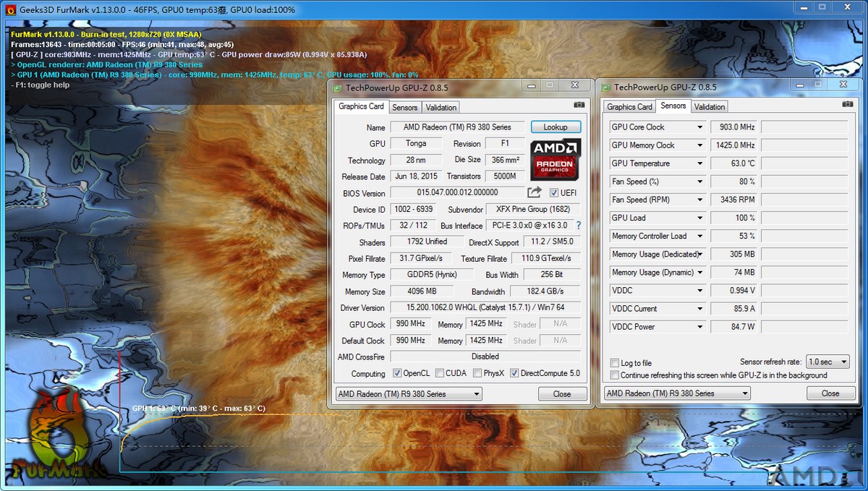Click the AMD CrossFire Disabled field
The width and height of the screenshot is (868, 491).
click(x=485, y=356)
